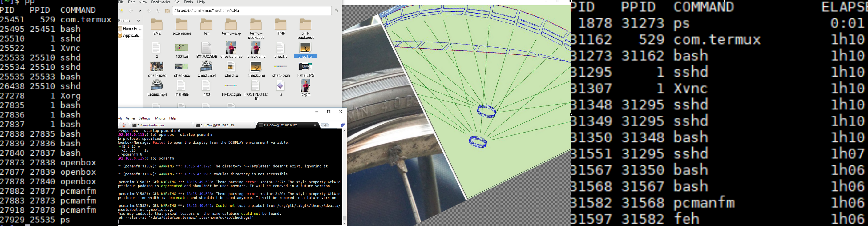Open MobaXterm Macros menu
This screenshot has height=226, width=868.
tap(160, 118)
